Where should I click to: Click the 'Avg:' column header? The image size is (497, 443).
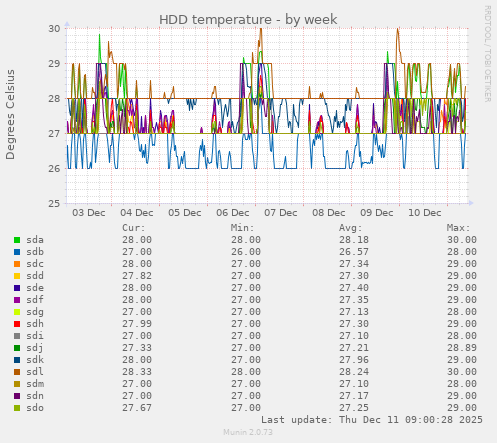351,228
